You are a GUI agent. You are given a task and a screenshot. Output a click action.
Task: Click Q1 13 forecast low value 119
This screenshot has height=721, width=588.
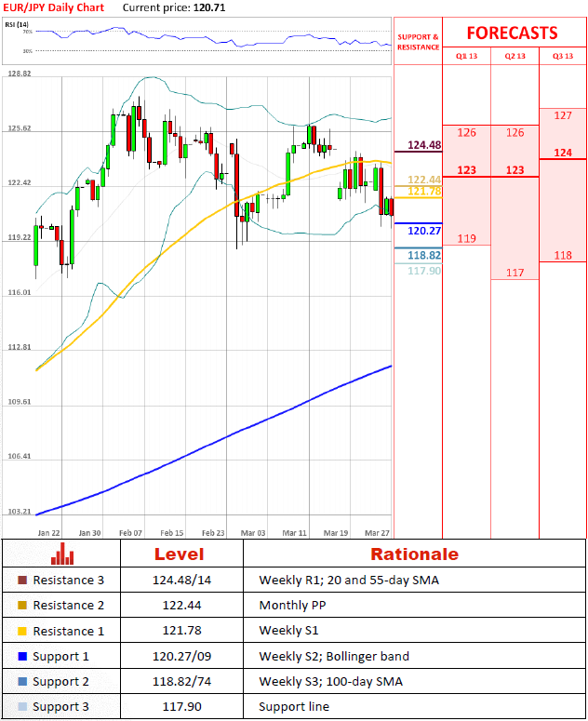pos(466,239)
